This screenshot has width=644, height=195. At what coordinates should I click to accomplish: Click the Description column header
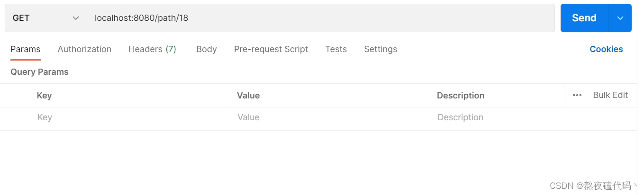click(x=461, y=96)
